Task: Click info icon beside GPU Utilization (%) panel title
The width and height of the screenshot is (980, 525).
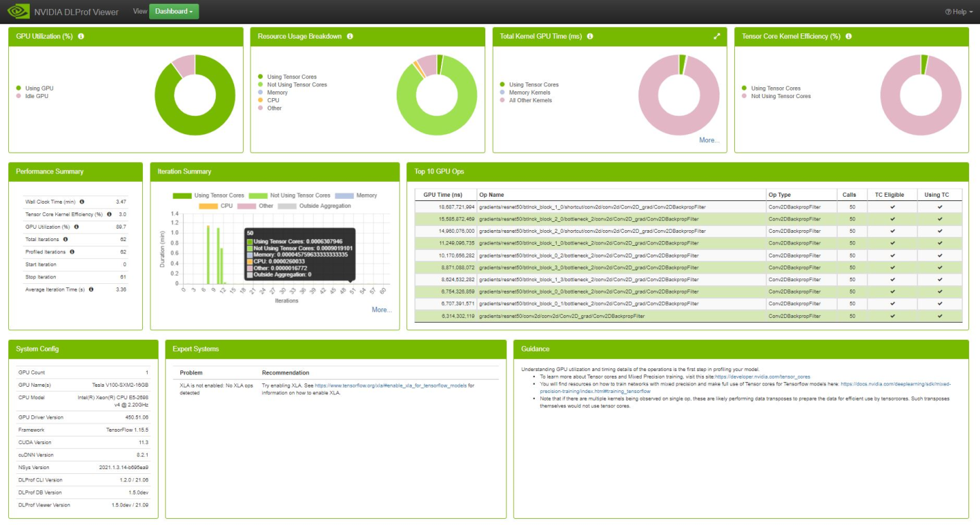Action: pyautogui.click(x=81, y=36)
